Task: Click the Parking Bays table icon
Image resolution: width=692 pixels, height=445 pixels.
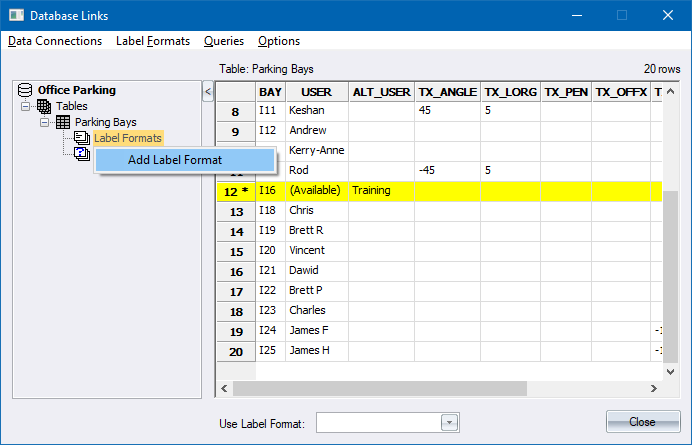Action: click(x=63, y=122)
